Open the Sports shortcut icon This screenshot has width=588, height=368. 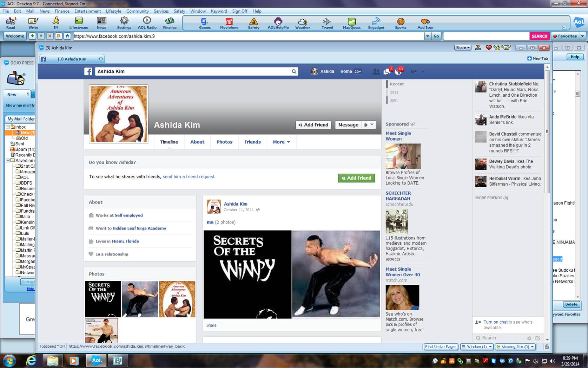point(401,23)
